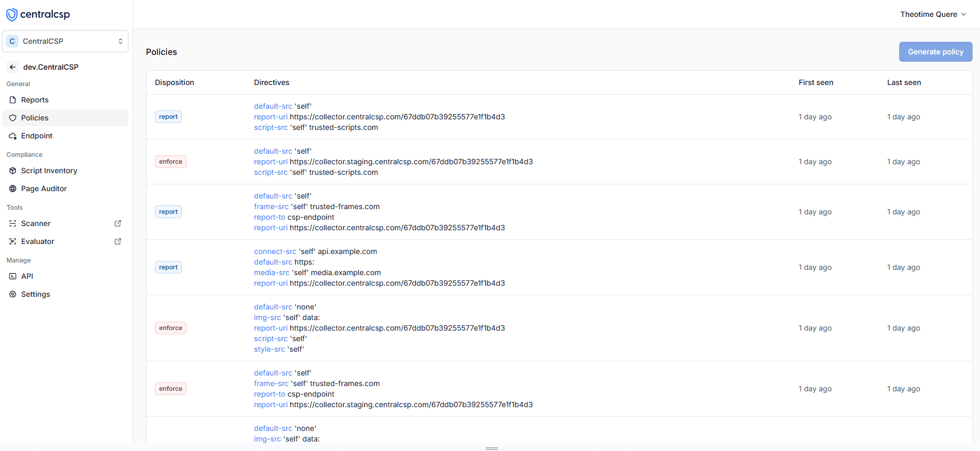This screenshot has height=451, width=980.
Task: Click the bottom resize handle bar
Action: [x=492, y=448]
